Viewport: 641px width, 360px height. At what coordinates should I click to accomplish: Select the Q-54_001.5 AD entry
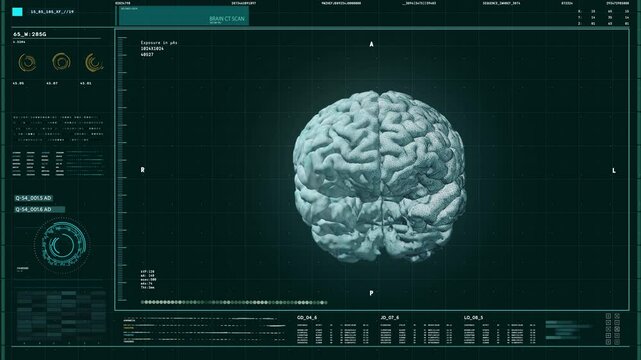pyautogui.click(x=34, y=198)
